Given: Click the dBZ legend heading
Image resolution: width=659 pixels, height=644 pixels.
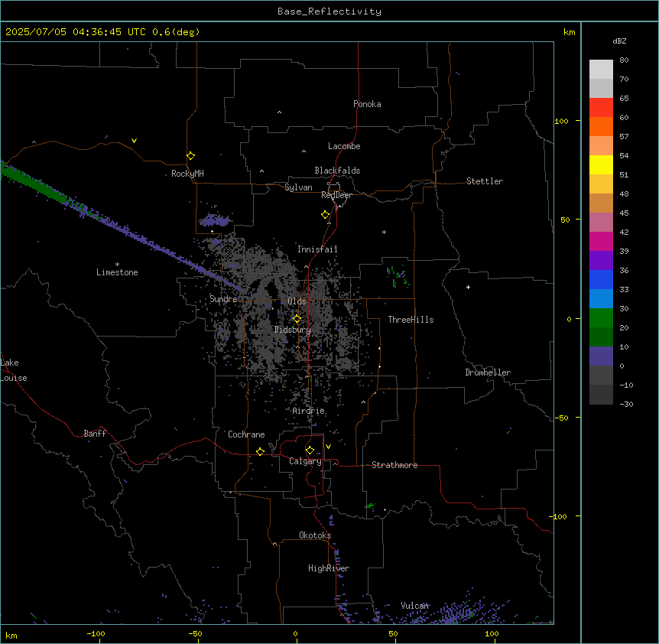Looking at the screenshot, I should [x=619, y=41].
